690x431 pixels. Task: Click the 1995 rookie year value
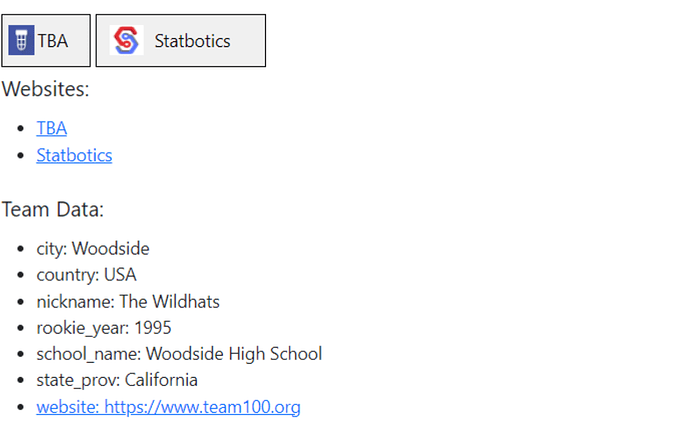[x=152, y=328]
